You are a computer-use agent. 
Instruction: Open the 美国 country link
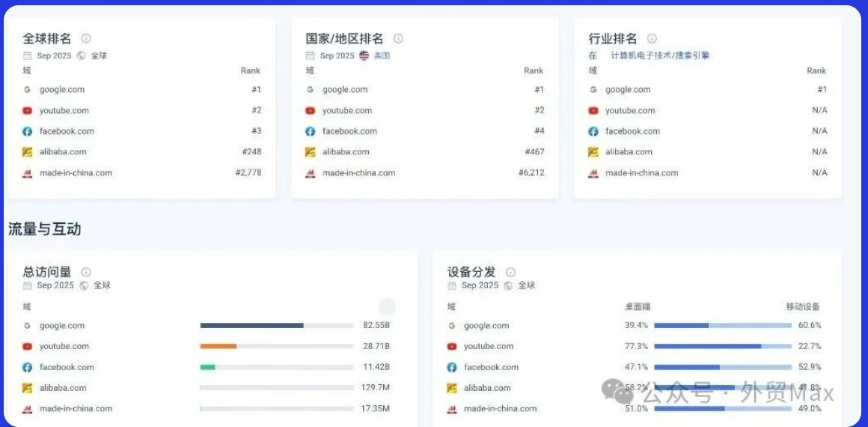(382, 55)
